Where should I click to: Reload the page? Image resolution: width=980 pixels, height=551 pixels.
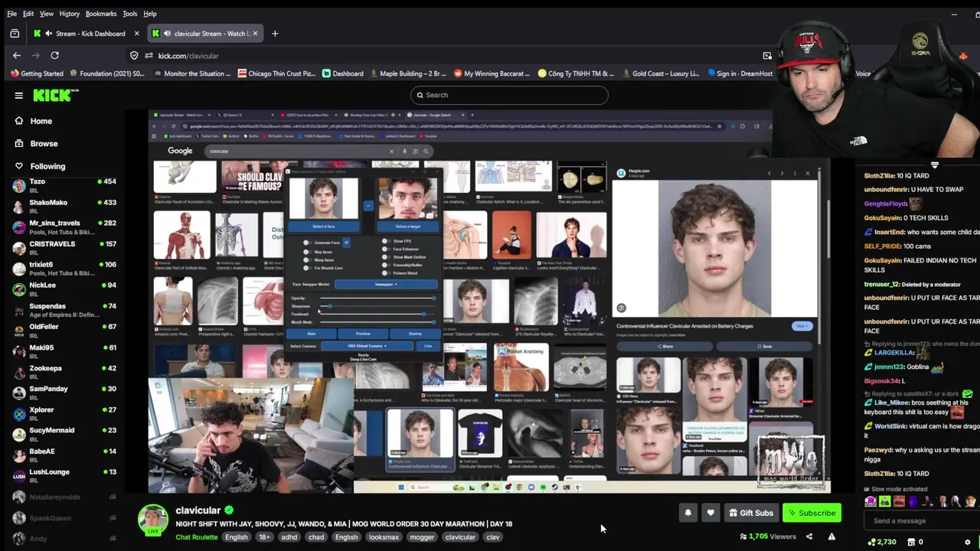(54, 55)
